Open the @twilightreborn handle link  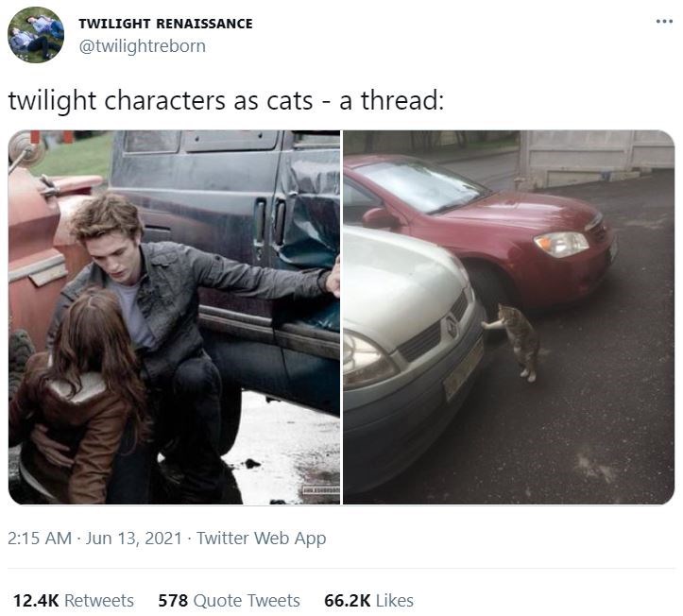click(x=142, y=45)
